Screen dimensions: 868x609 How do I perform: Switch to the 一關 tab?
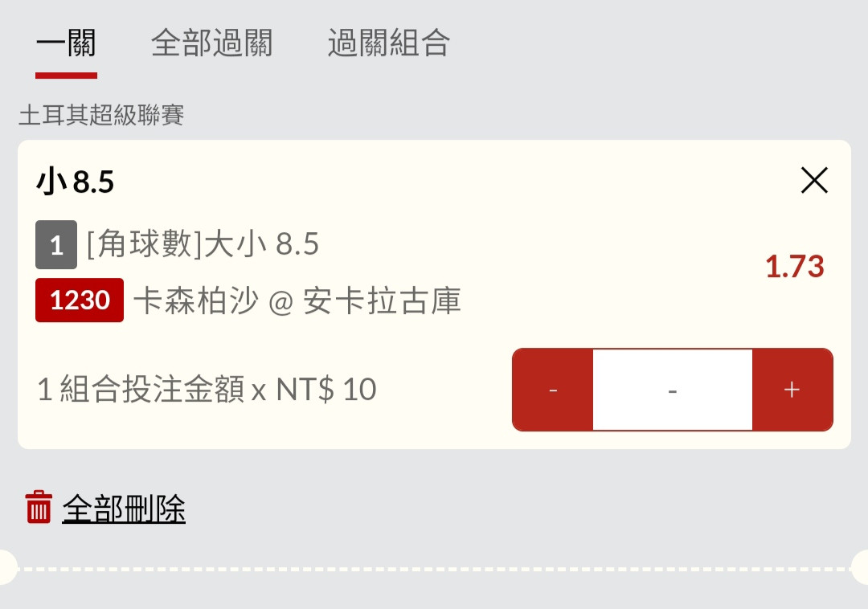coord(66,43)
